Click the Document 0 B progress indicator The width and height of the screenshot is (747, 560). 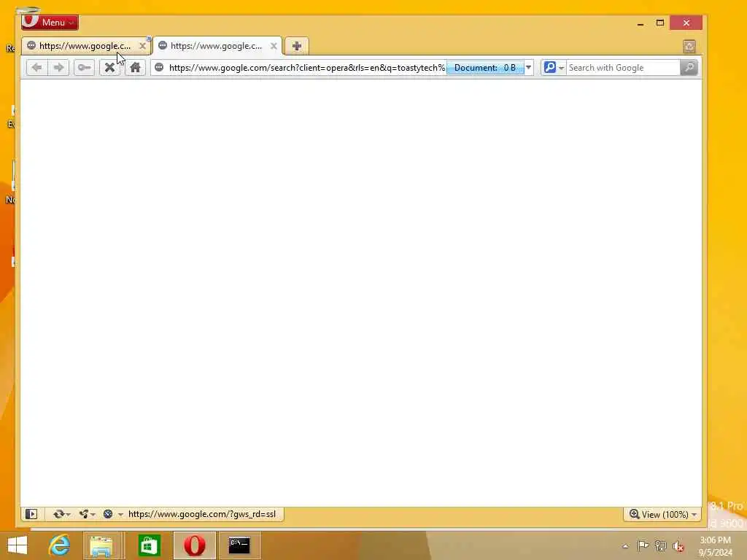[485, 68]
